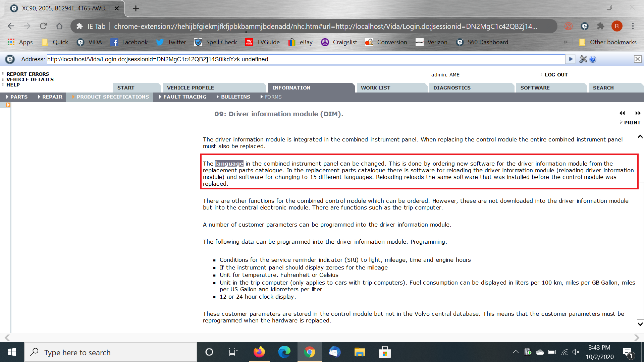Close the IE Tab address bar
Viewport: 644px width, 362px height.
pyautogui.click(x=637, y=59)
